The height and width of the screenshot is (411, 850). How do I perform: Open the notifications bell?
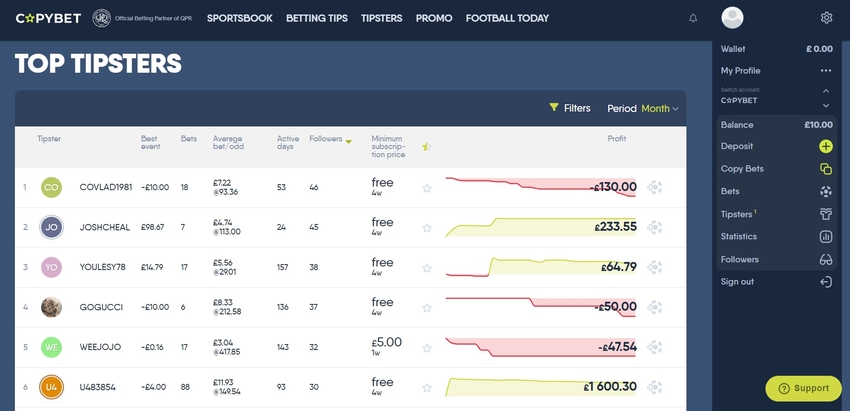[693, 18]
